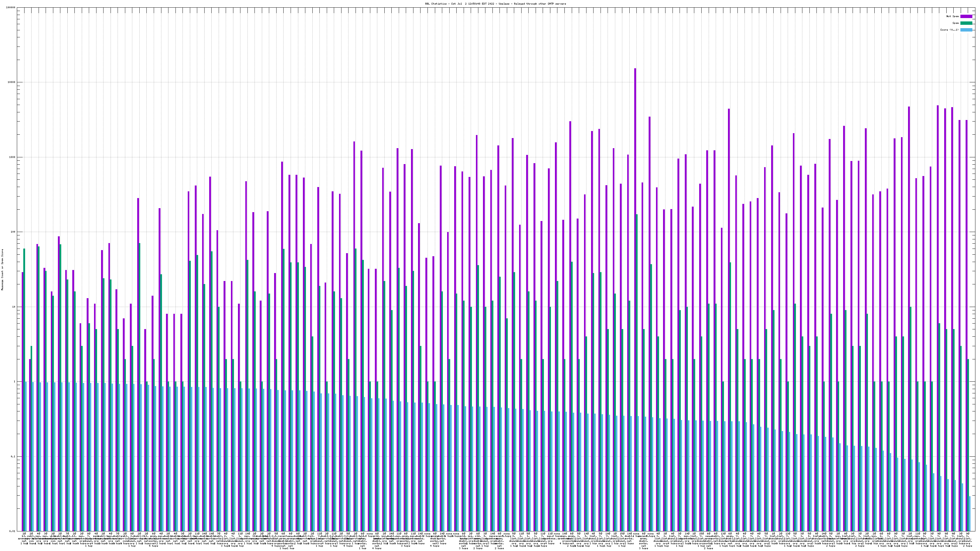Click the 0.01 y-axis tick label
The height and width of the screenshot is (551, 980).
13,531
